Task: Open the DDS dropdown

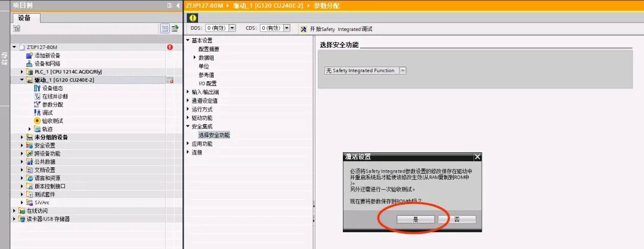Action: (x=233, y=28)
